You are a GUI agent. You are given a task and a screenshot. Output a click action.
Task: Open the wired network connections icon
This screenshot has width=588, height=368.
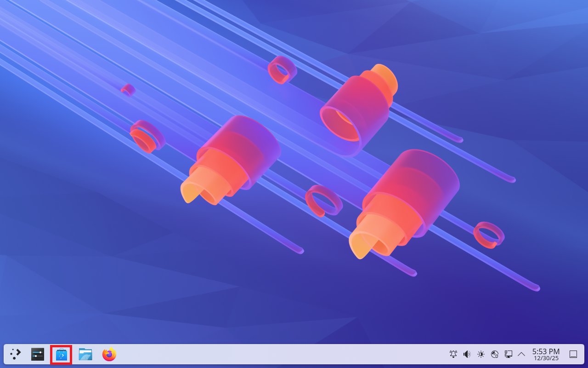pyautogui.click(x=509, y=354)
